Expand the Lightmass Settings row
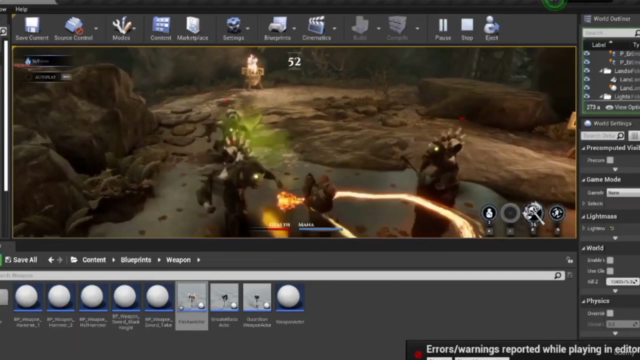Image resolution: width=640 pixels, height=360 pixels. click(584, 228)
